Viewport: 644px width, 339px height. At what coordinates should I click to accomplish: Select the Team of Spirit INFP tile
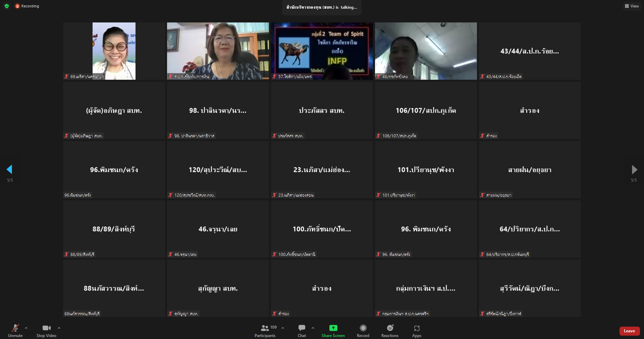tap(322, 51)
